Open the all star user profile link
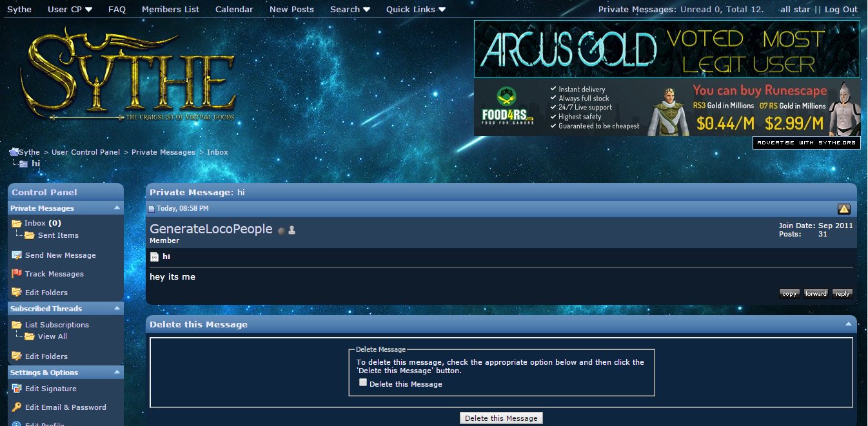Viewport: 868px width, 426px height. pos(795,9)
